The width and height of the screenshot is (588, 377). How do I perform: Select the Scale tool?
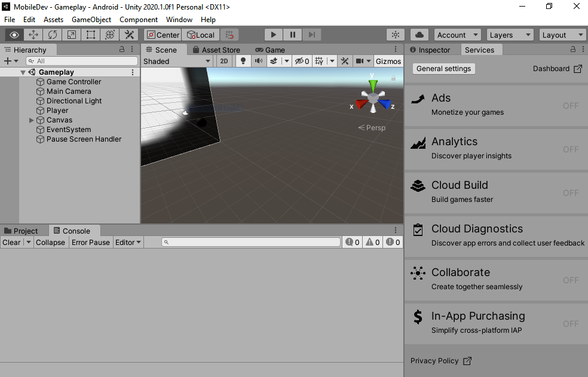72,35
